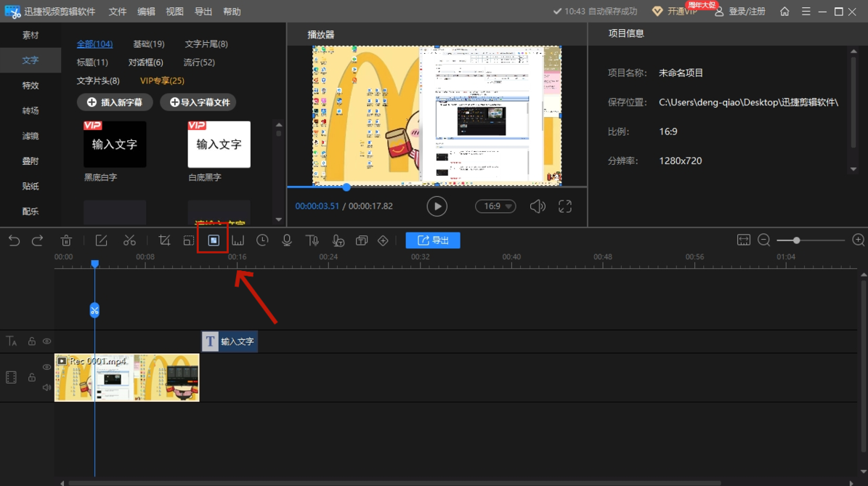
Task: Select the VIP专享(25) category
Action: (162, 80)
